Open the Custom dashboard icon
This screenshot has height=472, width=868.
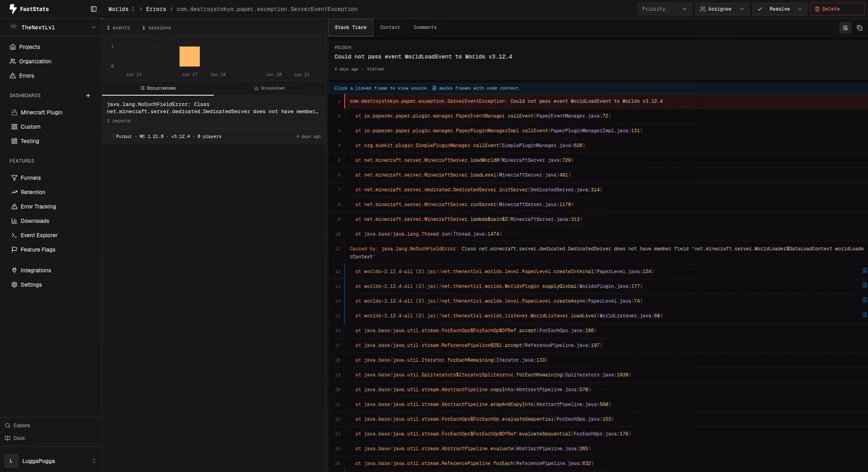click(x=14, y=127)
